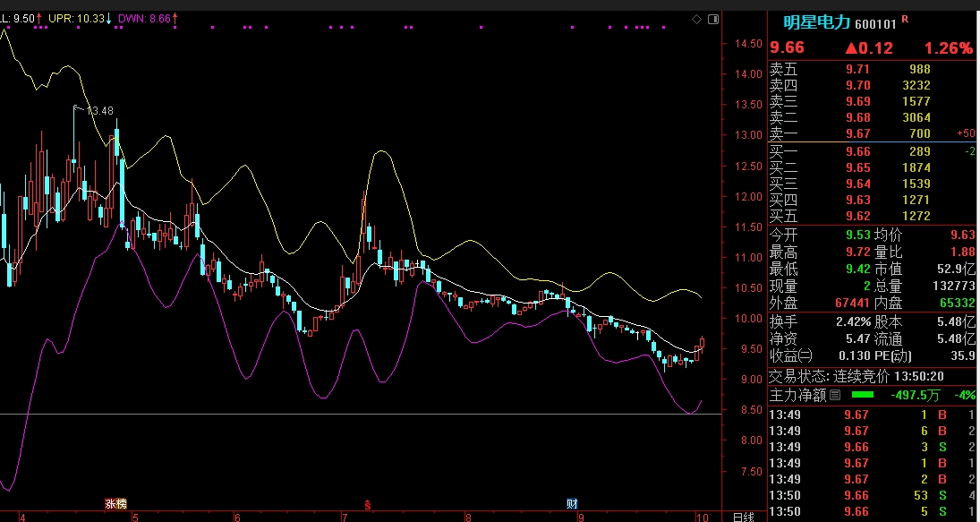The image size is (980, 522).
Task: Click the diamond icon at chart top-right
Action: tap(697, 19)
